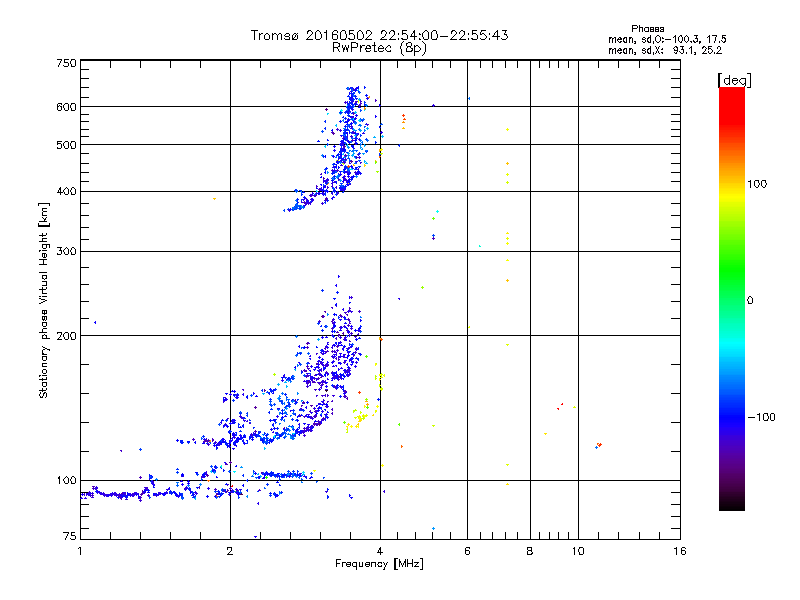Click the colorbar '0' tick label
Screen dimensions: 800x600
(750, 301)
